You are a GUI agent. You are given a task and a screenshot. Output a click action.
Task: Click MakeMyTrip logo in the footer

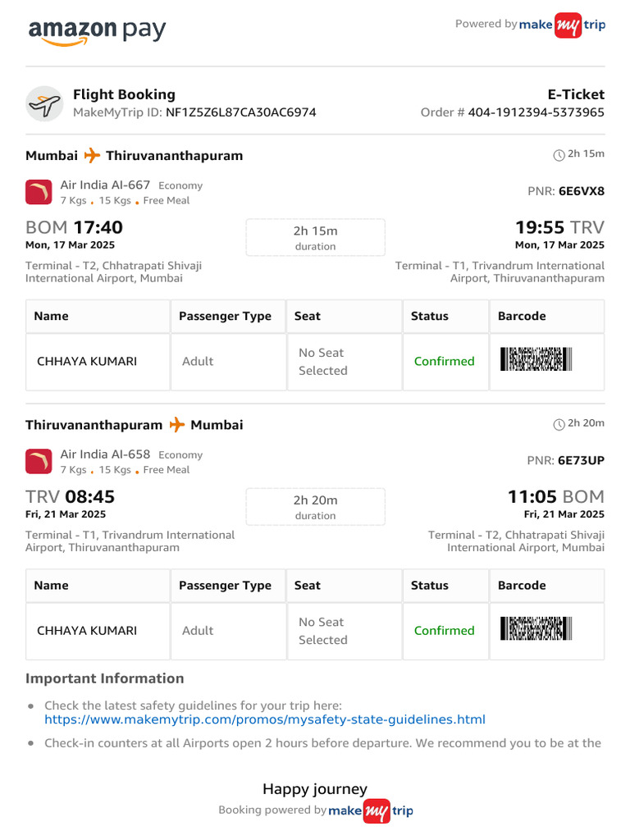[371, 810]
